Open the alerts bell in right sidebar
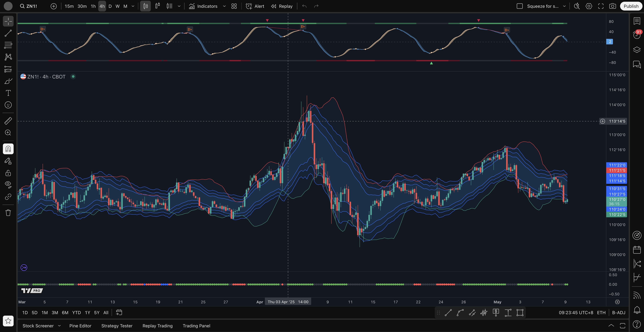This screenshot has height=332, width=644. [637, 310]
